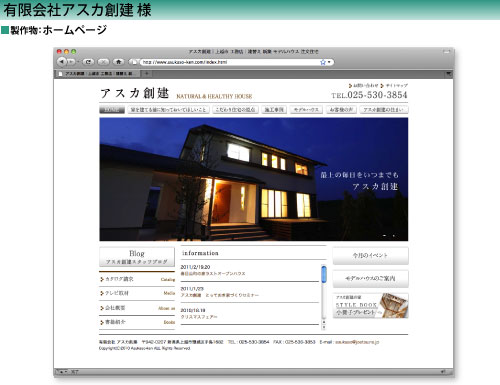This screenshot has width=500, height=385.
Task: Reload the page with the refresh icon
Action: [88, 62]
